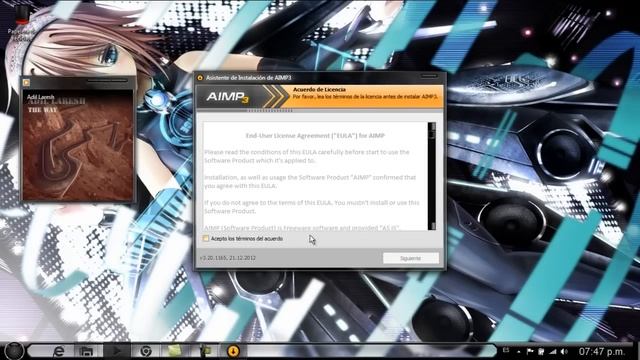
Task: Launch Internet Explorer from taskbar
Action: coord(59,351)
